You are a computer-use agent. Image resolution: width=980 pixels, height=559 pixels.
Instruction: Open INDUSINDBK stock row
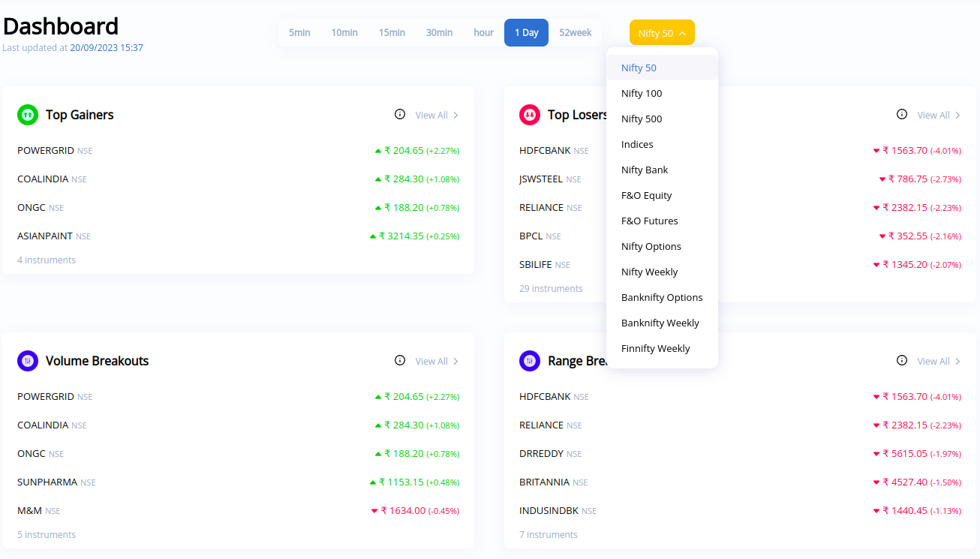[x=740, y=511]
